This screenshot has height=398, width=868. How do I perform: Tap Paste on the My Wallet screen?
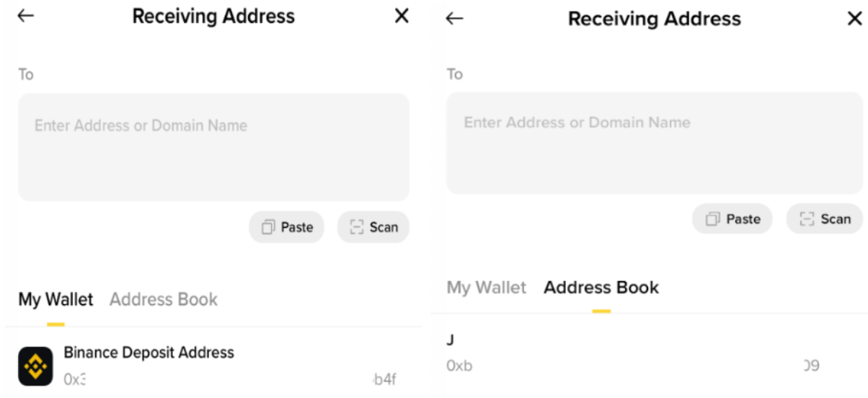287,227
